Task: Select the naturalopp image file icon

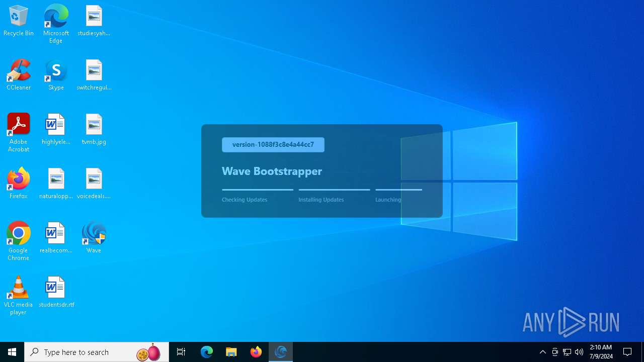Action: 56,184
